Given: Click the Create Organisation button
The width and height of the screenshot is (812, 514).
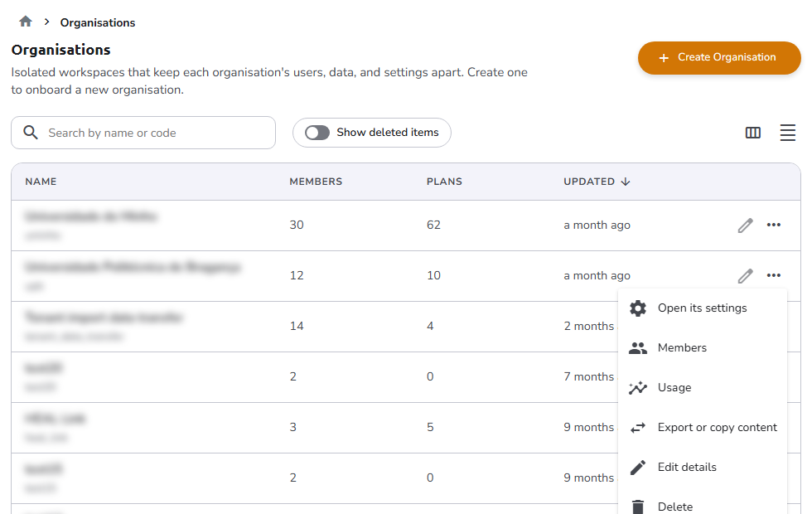Looking at the screenshot, I should (719, 57).
